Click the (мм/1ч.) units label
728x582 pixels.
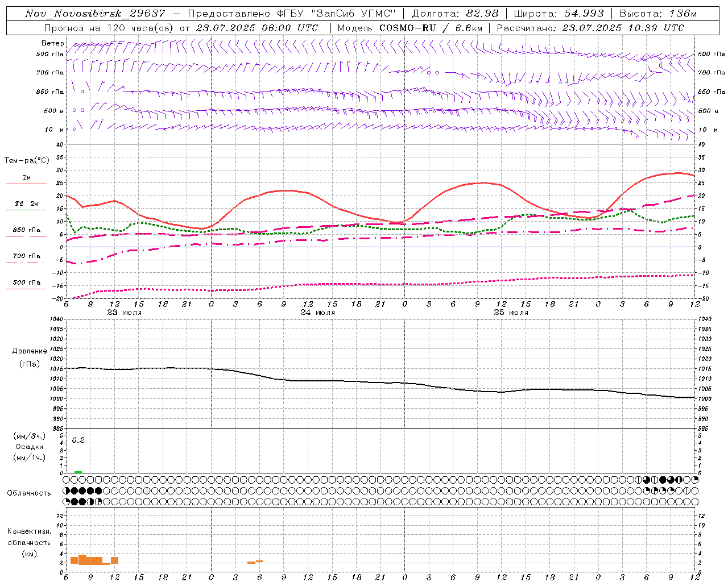coord(29,458)
